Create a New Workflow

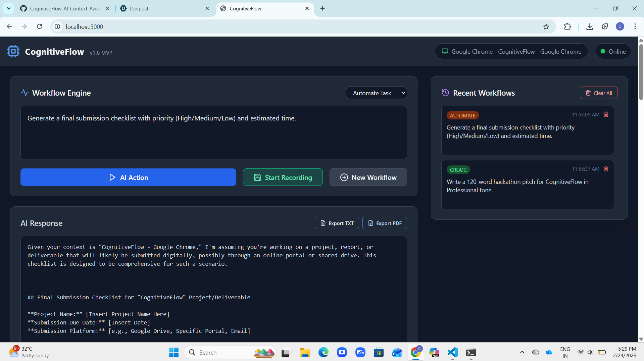(368, 177)
